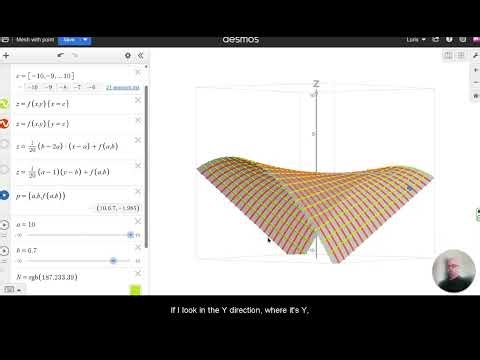Screen dimensions: 480x360
Task: Open the Luis account dropdown
Action: coord(416,40)
